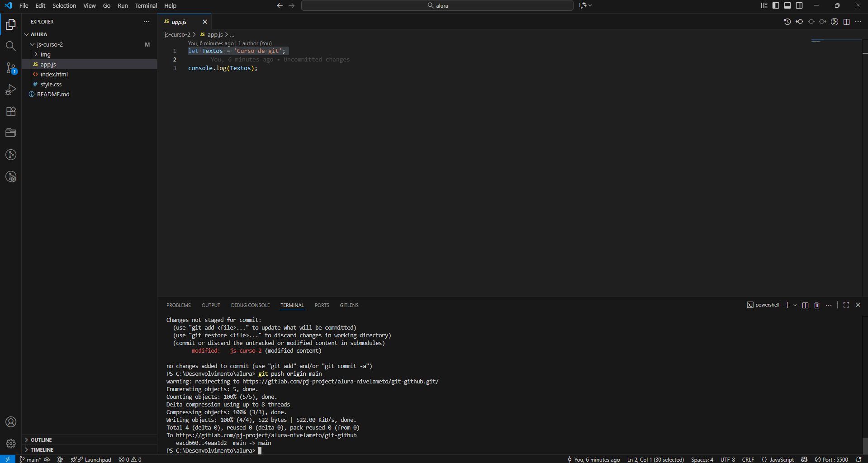868x463 pixels.
Task: Maximize the terminal panel size
Action: click(x=846, y=305)
